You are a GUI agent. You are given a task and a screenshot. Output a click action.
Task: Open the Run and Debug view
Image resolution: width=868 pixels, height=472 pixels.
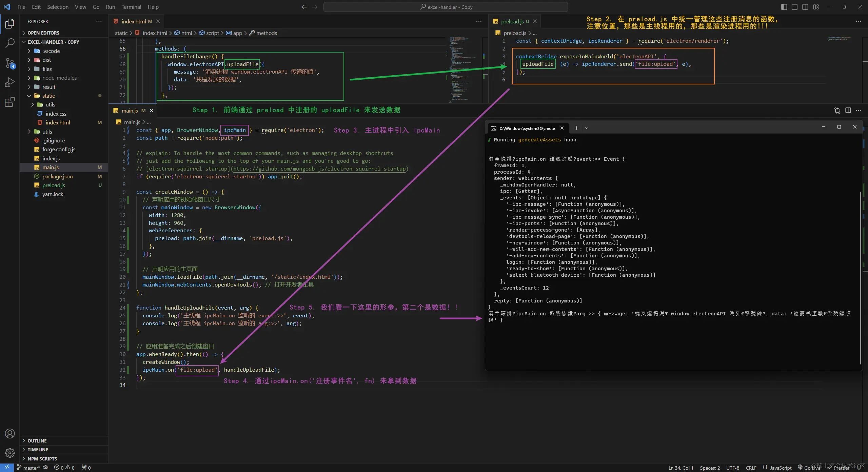[10, 82]
